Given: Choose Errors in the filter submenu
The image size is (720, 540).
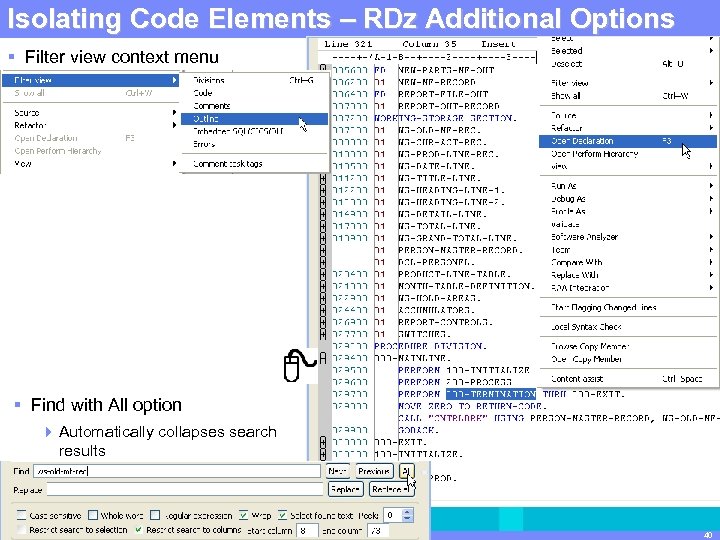Looking at the screenshot, I should pos(254,144).
